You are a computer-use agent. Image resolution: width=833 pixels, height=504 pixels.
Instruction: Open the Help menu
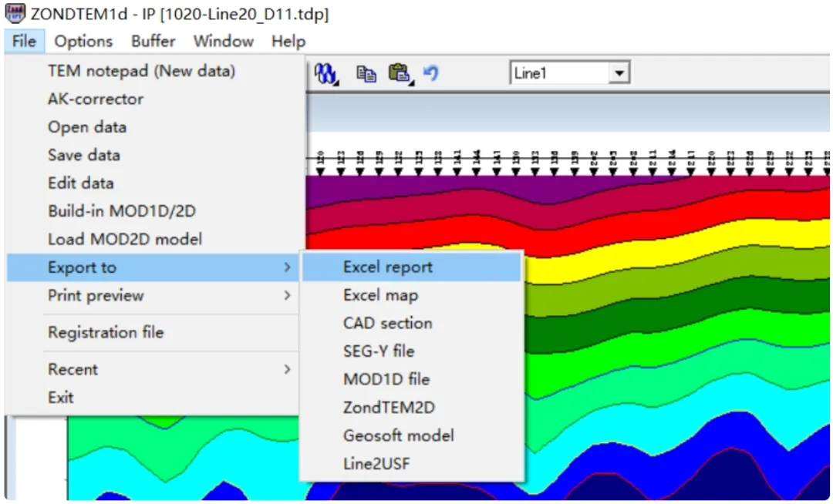(288, 42)
